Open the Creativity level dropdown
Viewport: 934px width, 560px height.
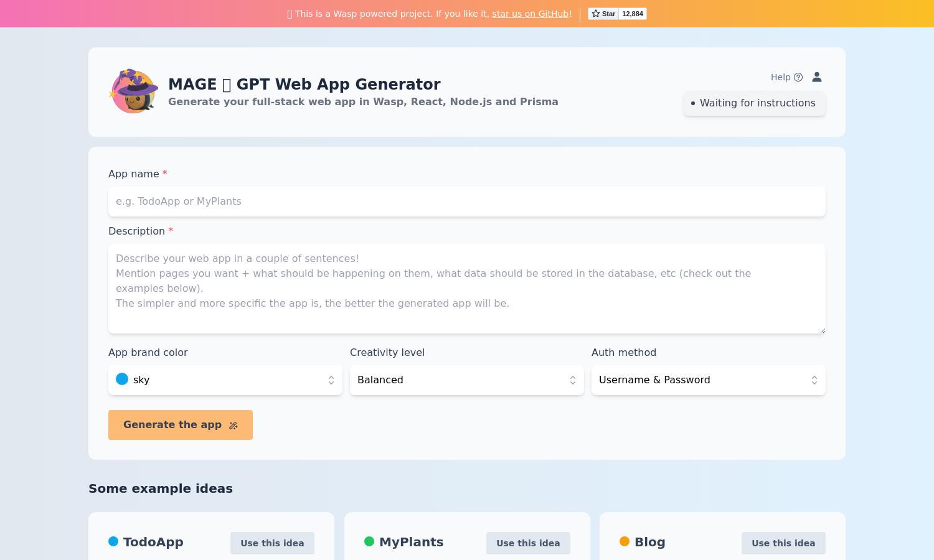tap(467, 380)
